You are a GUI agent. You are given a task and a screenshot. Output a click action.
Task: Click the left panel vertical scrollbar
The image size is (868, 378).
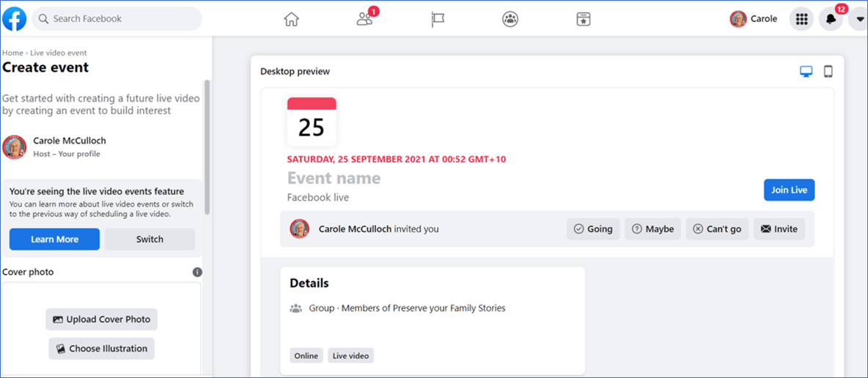pyautogui.click(x=207, y=147)
